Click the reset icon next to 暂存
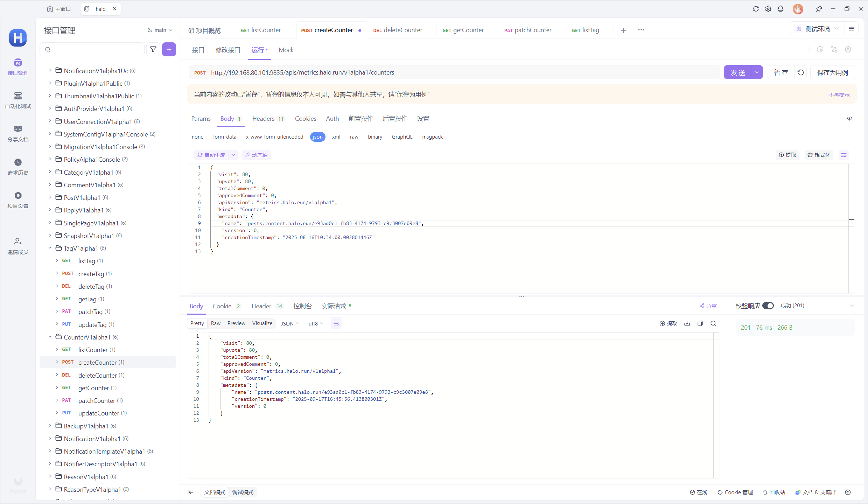 800,72
